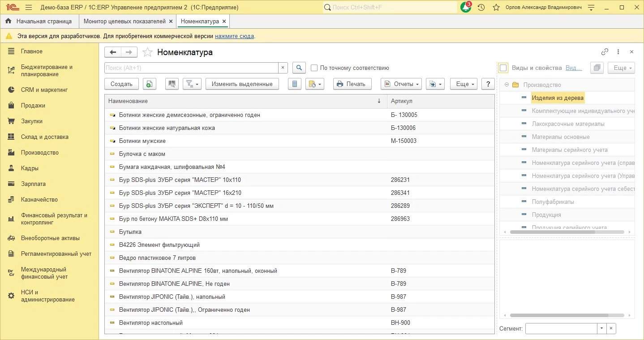This screenshot has width=644, height=340.
Task: Collapse the Производство tree folder
Action: [507, 85]
